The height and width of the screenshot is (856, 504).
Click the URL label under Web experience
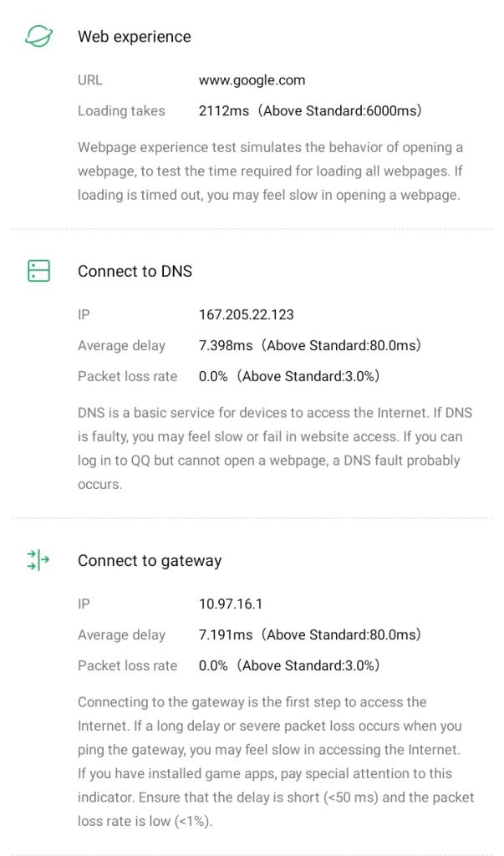(90, 81)
